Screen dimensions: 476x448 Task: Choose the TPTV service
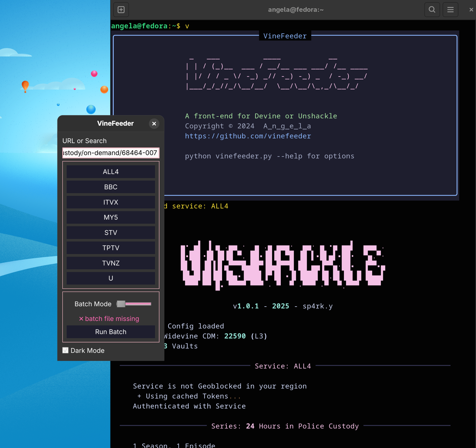click(111, 248)
